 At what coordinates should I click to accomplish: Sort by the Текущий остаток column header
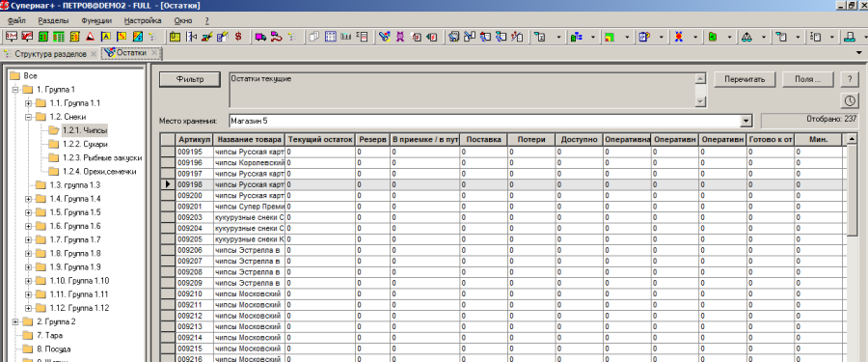(320, 140)
